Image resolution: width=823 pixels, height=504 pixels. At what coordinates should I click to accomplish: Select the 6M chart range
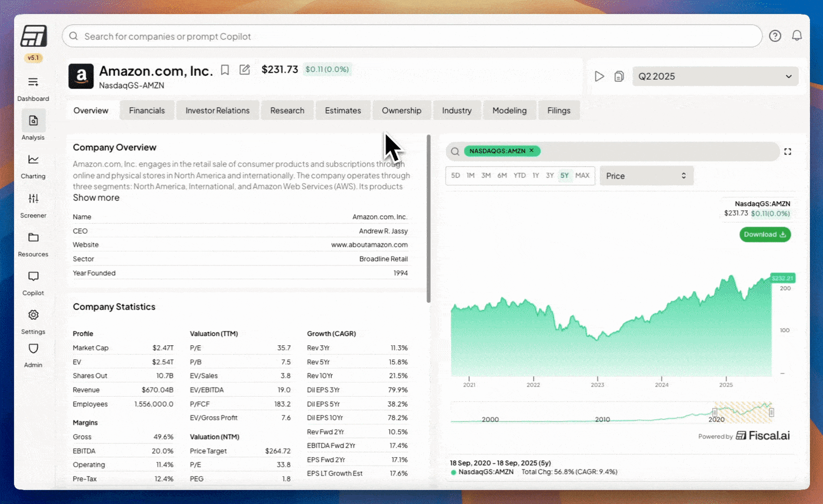pyautogui.click(x=502, y=176)
